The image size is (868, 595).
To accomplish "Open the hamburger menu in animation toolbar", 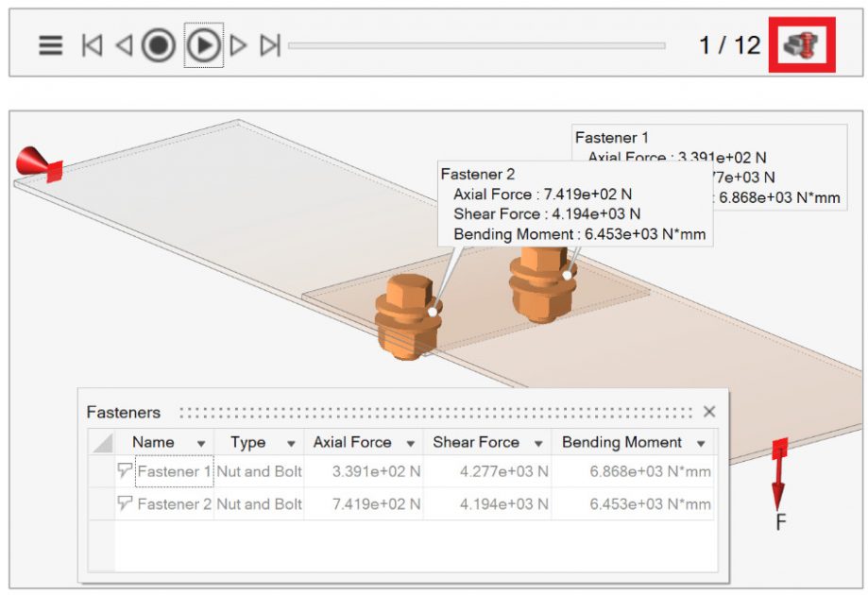I will pyautogui.click(x=51, y=45).
